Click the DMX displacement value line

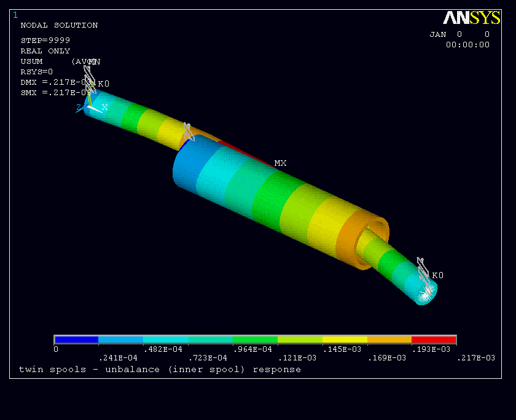(x=55, y=82)
